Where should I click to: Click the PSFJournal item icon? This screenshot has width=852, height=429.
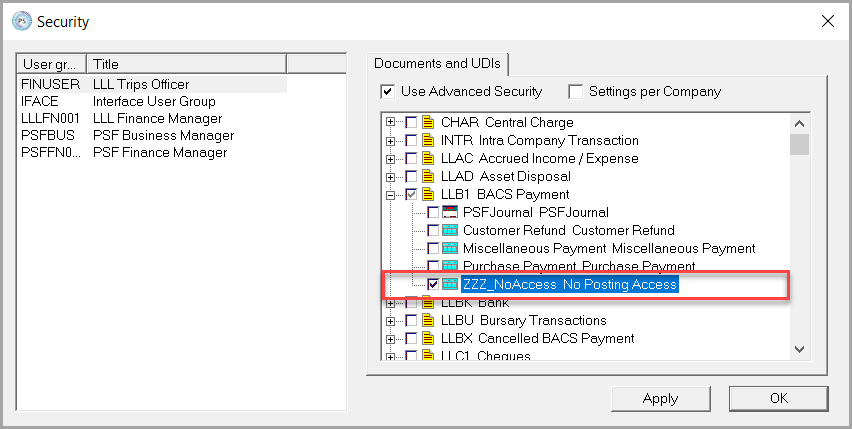click(450, 212)
